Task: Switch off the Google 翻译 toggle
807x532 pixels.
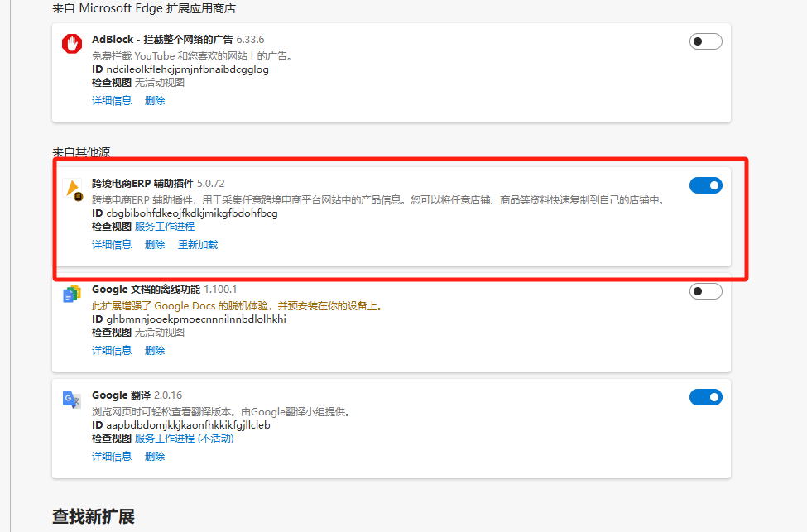Action: pos(705,397)
